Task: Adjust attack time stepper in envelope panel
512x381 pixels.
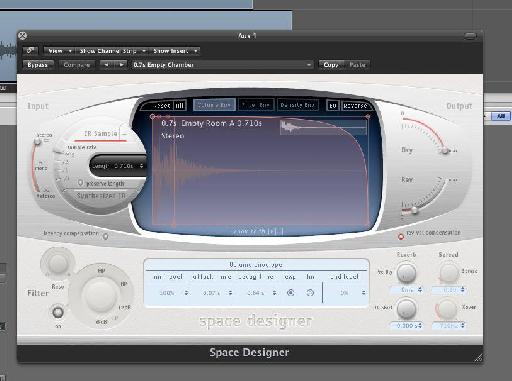Action: tap(230, 293)
